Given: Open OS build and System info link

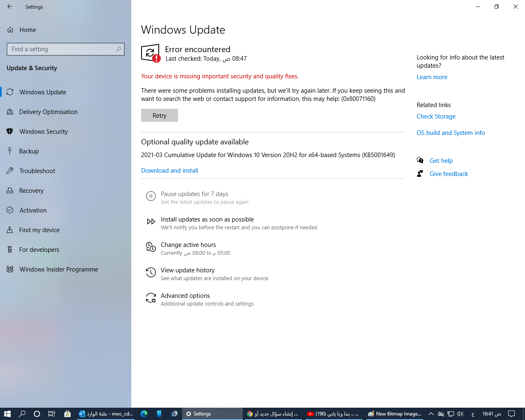Looking at the screenshot, I should (451, 133).
